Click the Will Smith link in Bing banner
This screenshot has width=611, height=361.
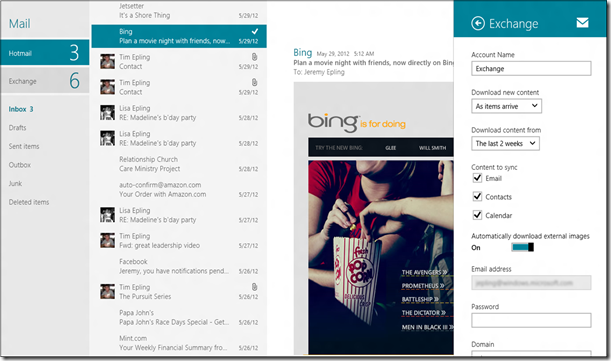point(432,148)
